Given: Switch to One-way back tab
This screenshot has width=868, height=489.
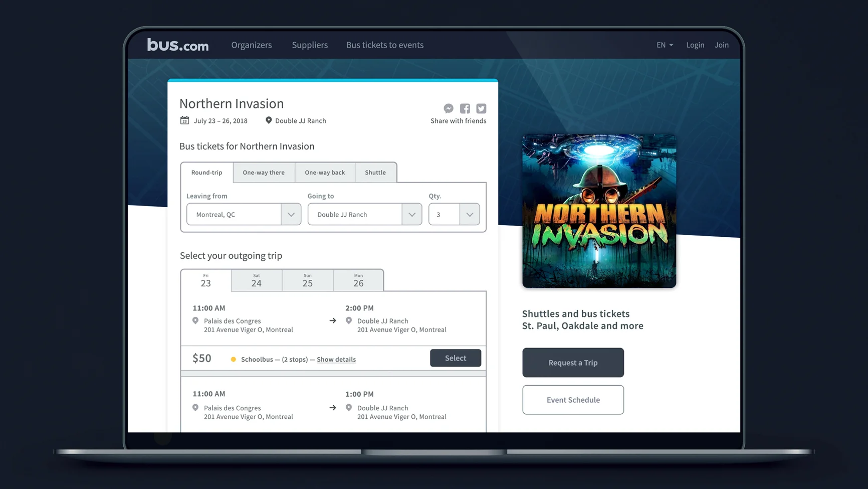Looking at the screenshot, I should 325,173.
